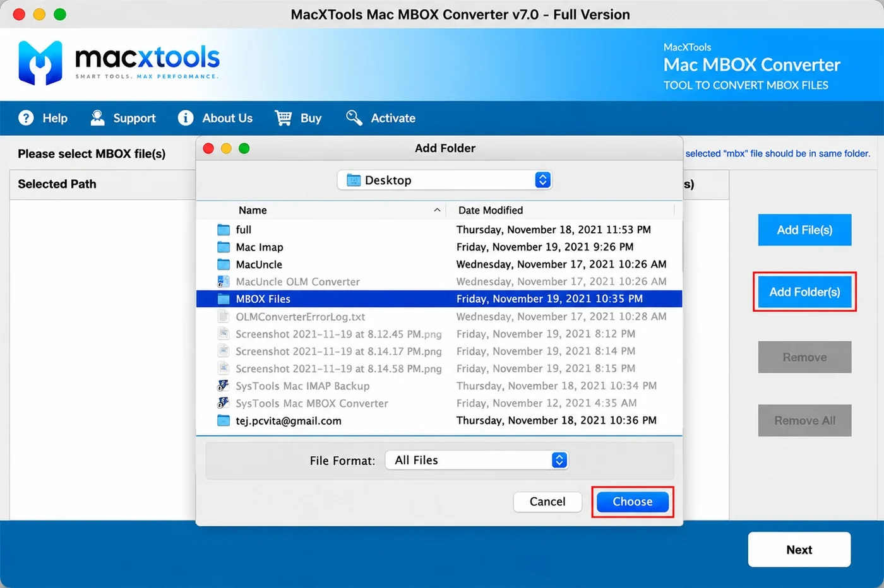Click the macxtools logo
884x588 pixels.
coord(119,62)
